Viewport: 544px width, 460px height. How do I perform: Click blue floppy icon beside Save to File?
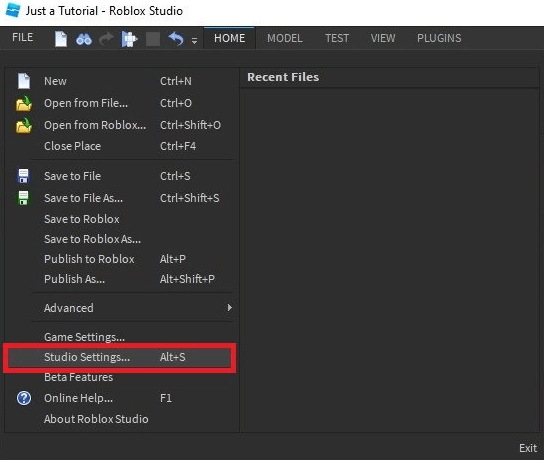23,176
